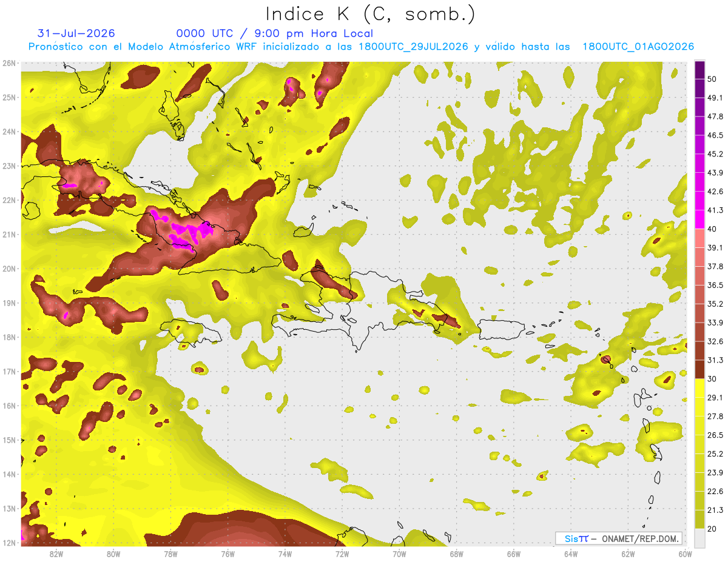Click the "66W" longitude label
This screenshot has width=728, height=562.
pyautogui.click(x=514, y=554)
